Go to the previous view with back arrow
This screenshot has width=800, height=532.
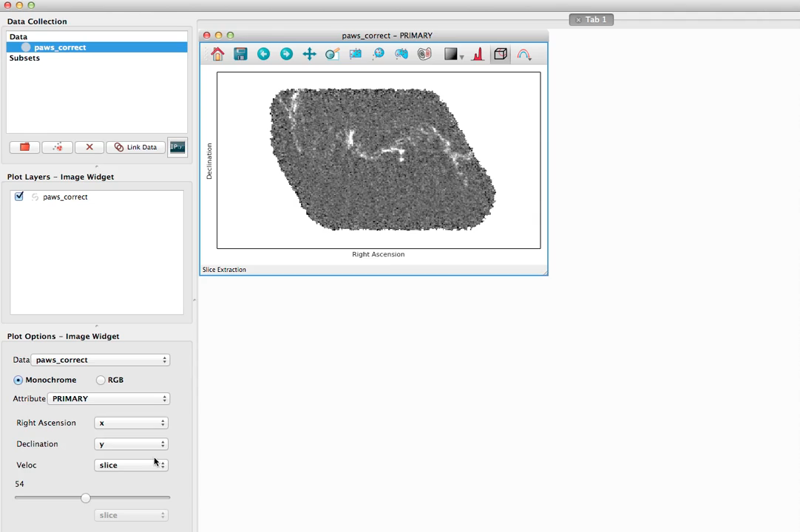point(263,54)
